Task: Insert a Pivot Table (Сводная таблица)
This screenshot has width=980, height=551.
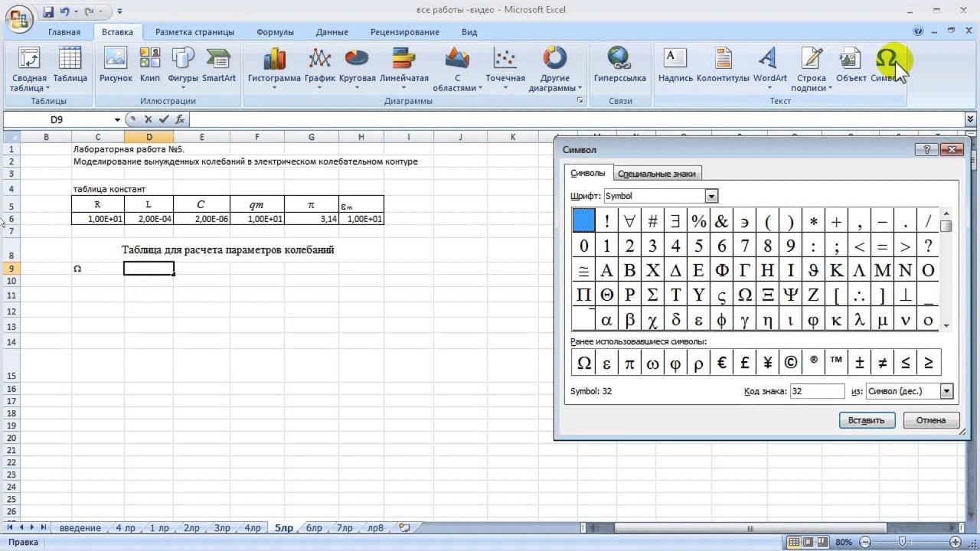Action: point(29,69)
